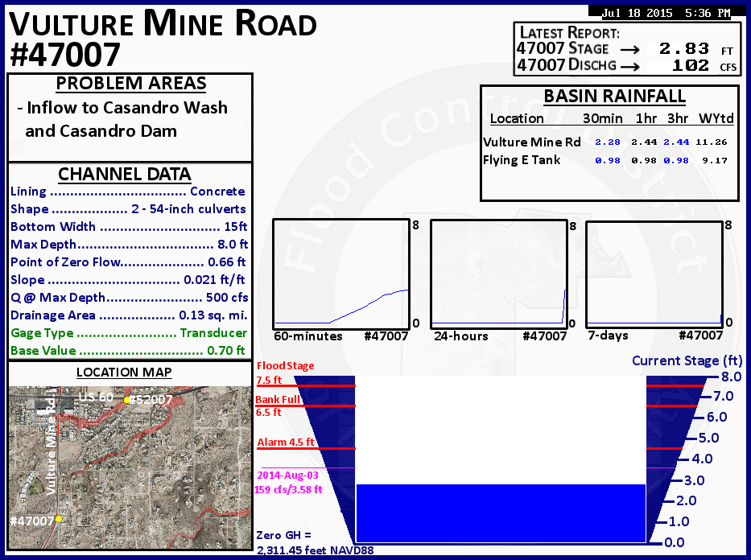
Task: Click the Lining Concrete channel data row
Action: 128,191
